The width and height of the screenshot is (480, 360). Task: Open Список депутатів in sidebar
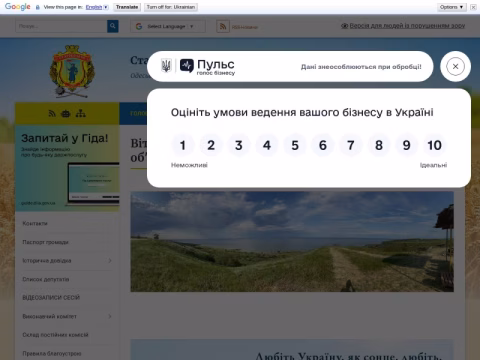point(46,279)
